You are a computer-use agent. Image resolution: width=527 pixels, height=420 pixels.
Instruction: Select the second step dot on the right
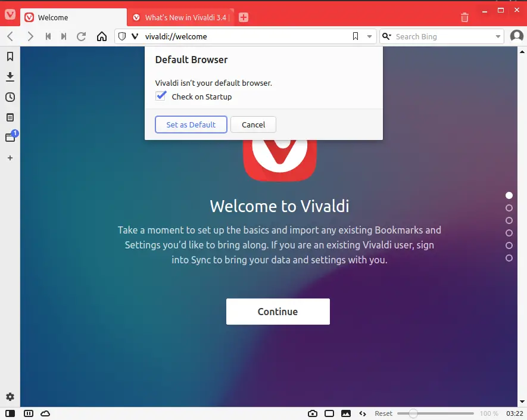click(509, 208)
